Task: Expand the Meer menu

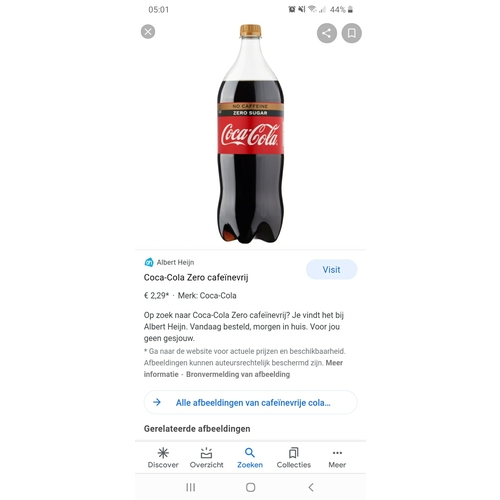Action: point(337,458)
